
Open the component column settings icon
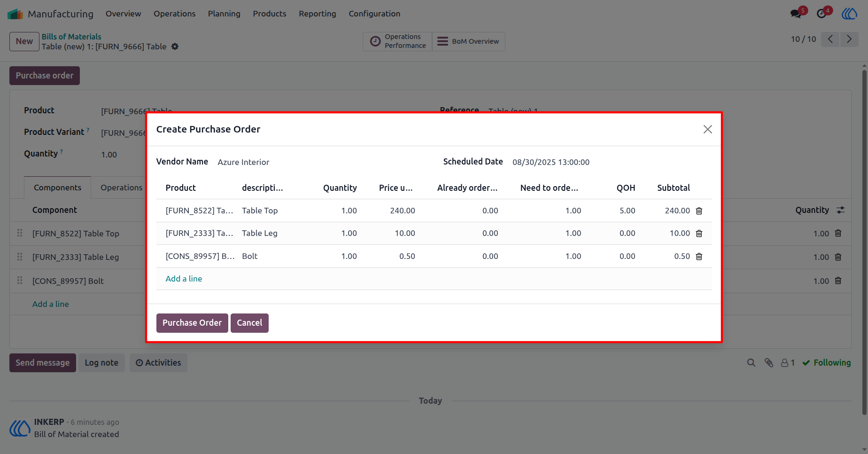point(841,210)
